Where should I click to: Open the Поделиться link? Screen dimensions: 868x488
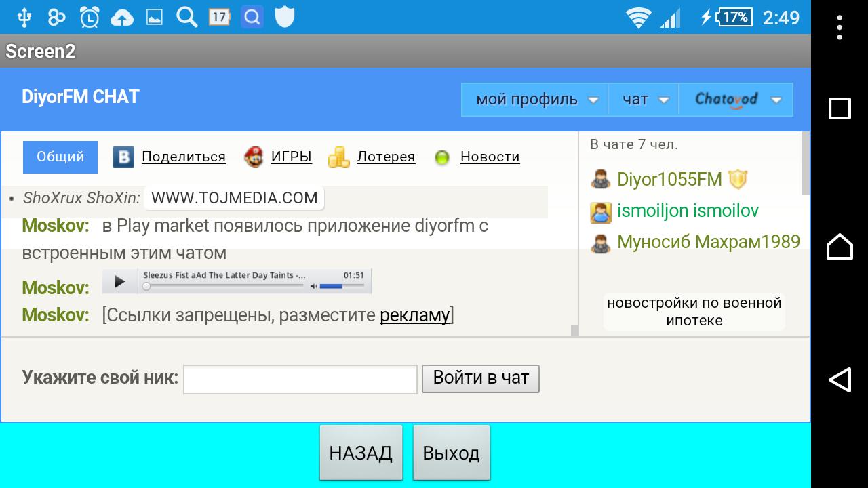[183, 157]
